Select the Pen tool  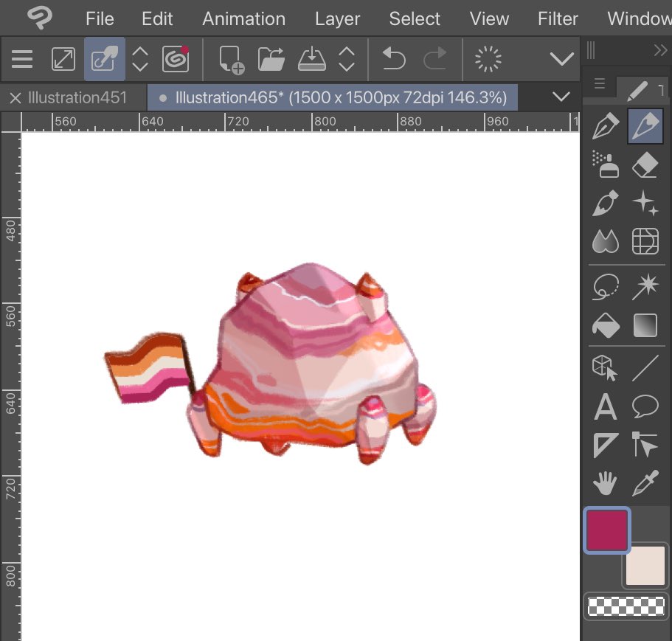coord(605,125)
